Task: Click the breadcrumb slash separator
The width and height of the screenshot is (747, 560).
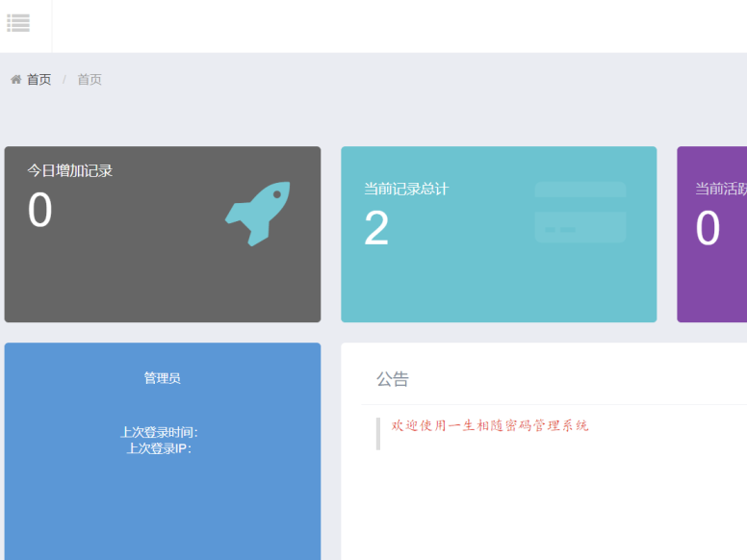Action: click(64, 79)
